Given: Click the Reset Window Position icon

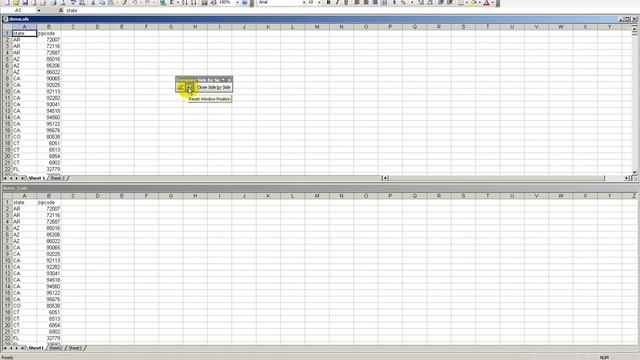Looking at the screenshot, I should click(x=190, y=87).
